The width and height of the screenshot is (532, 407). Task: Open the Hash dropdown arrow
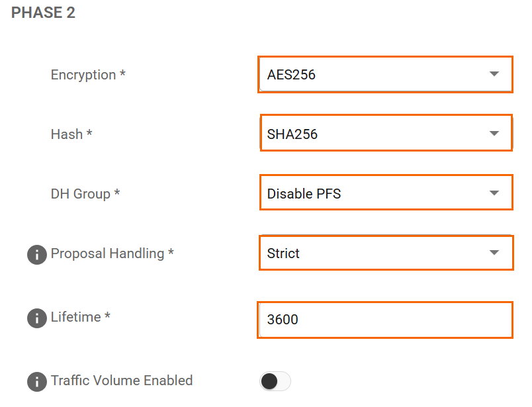tap(494, 134)
